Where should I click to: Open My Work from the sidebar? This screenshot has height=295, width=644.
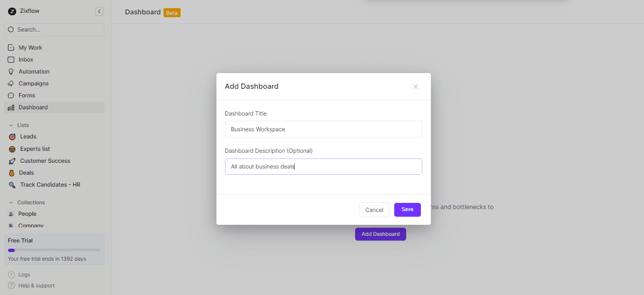point(30,47)
